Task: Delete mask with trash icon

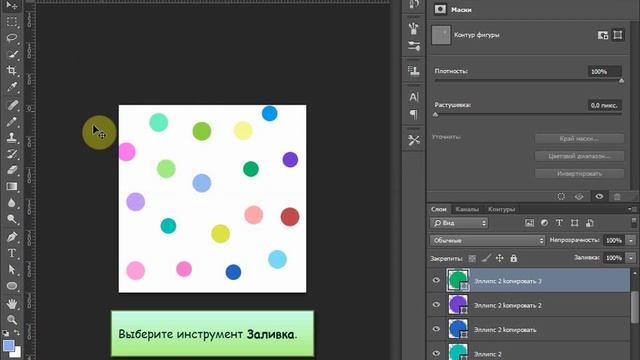Action: pos(617,197)
